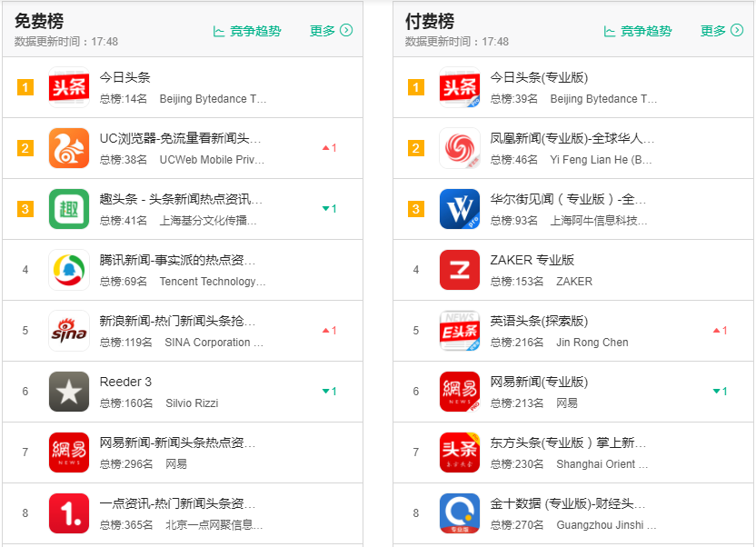756x547 pixels.
Task: Open 竞争趋势 for the paid chart
Action: (x=638, y=31)
